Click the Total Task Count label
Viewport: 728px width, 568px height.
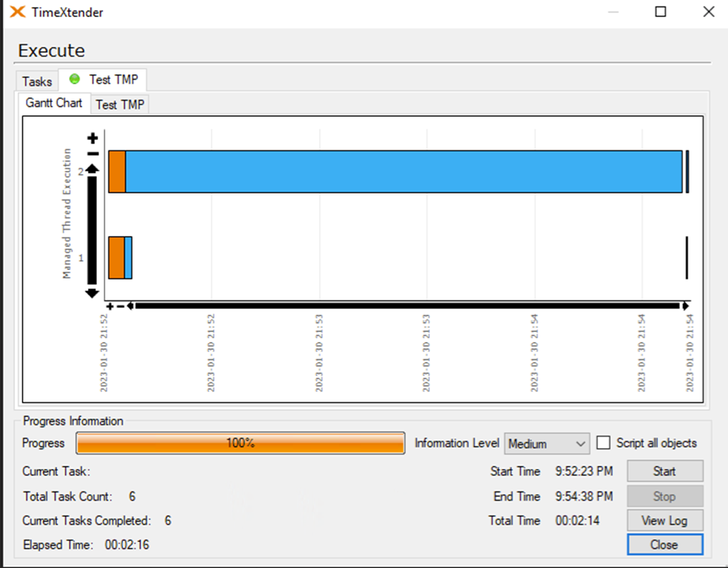click(x=67, y=496)
